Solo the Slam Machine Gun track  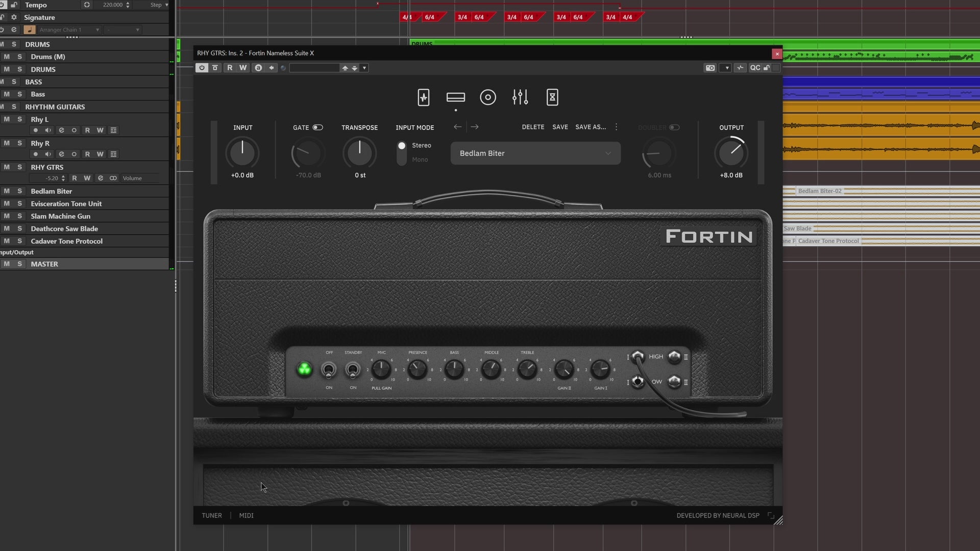pos(20,216)
